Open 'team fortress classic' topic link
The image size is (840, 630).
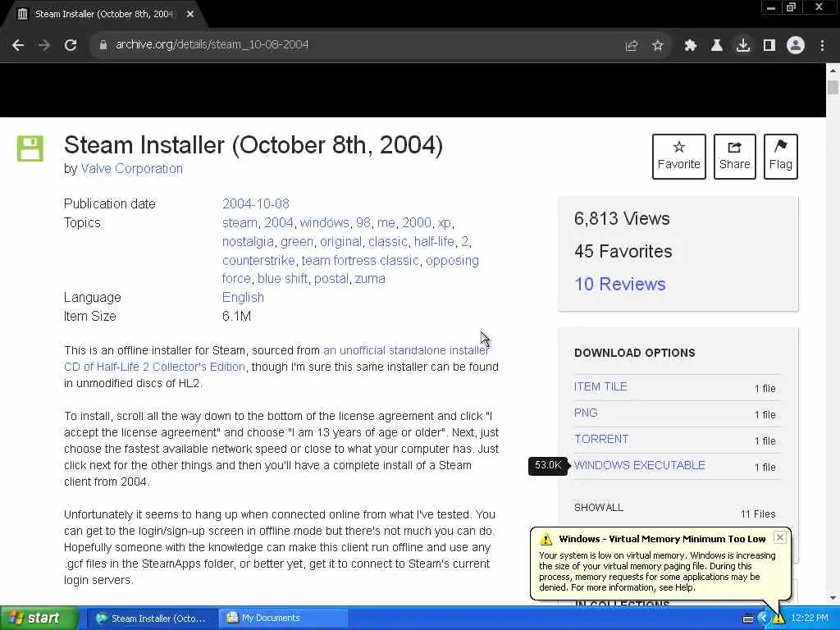coord(360,260)
